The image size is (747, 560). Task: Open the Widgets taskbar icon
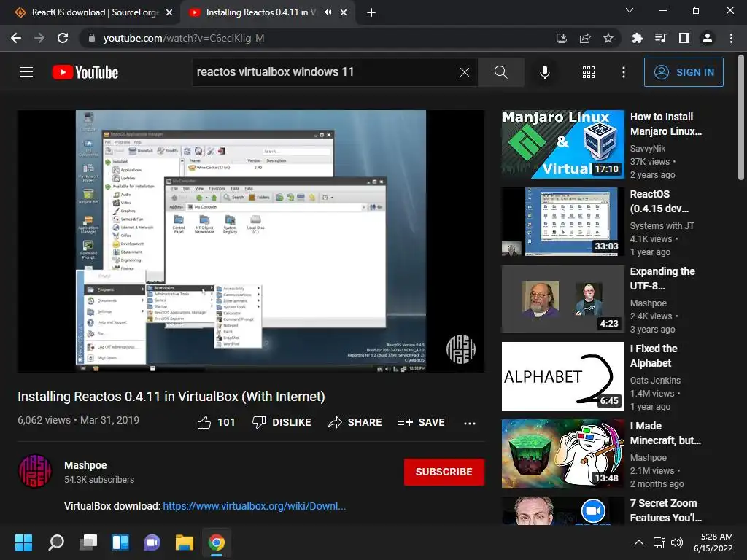[x=120, y=542]
